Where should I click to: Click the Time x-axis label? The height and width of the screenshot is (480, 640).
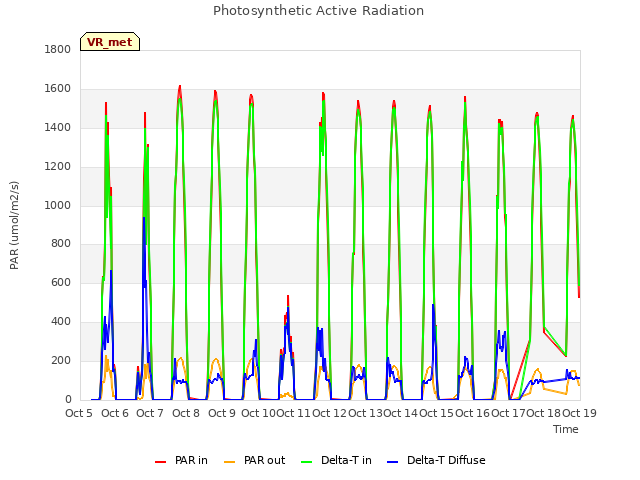click(566, 429)
